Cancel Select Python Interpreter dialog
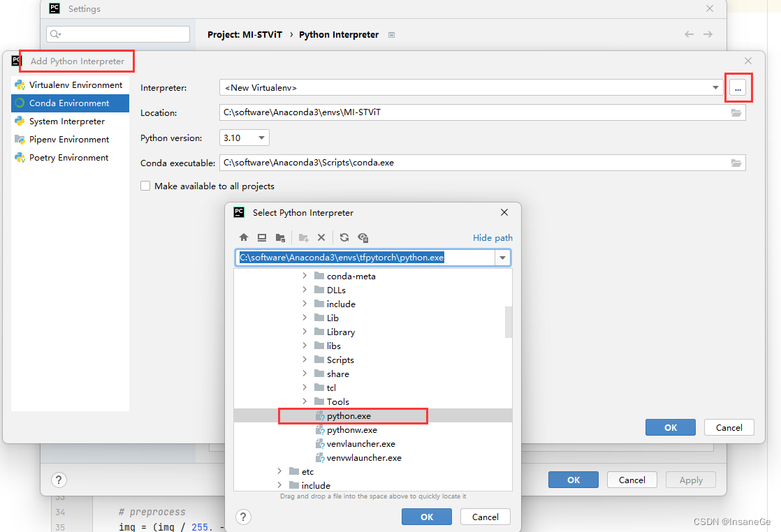The image size is (781, 532). pyautogui.click(x=485, y=517)
